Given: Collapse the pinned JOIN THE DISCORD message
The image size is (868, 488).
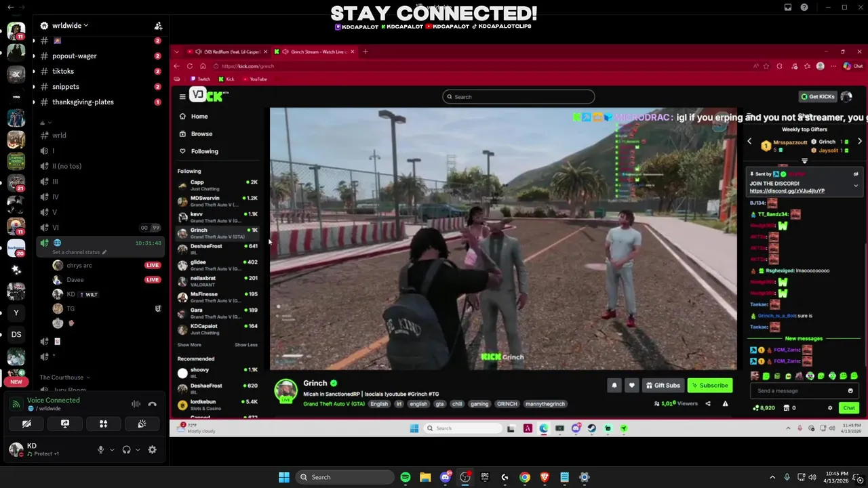Looking at the screenshot, I should [x=856, y=186].
